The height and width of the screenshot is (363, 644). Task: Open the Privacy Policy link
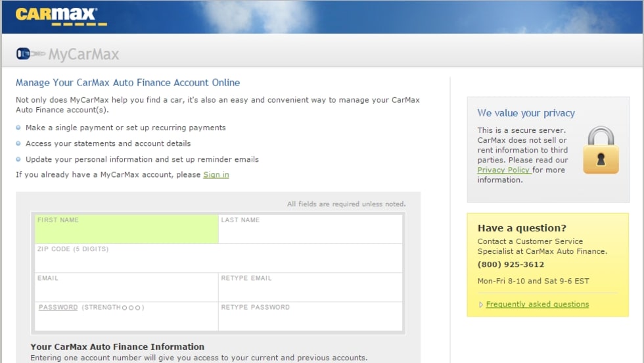503,170
